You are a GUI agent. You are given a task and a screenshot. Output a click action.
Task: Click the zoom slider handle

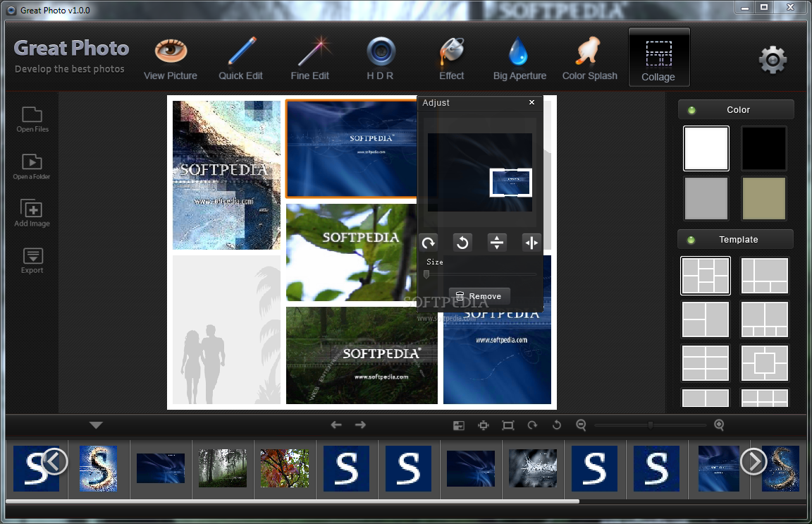click(x=651, y=425)
